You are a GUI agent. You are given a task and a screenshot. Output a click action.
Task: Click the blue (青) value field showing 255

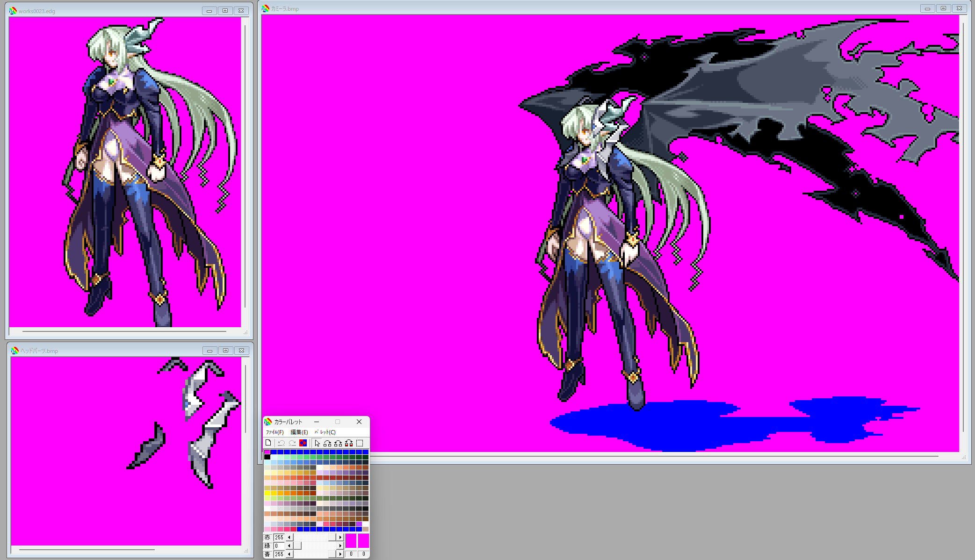click(279, 554)
